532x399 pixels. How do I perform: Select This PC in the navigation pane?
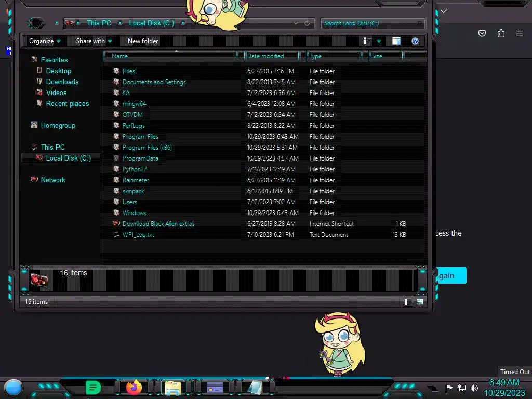(x=52, y=147)
